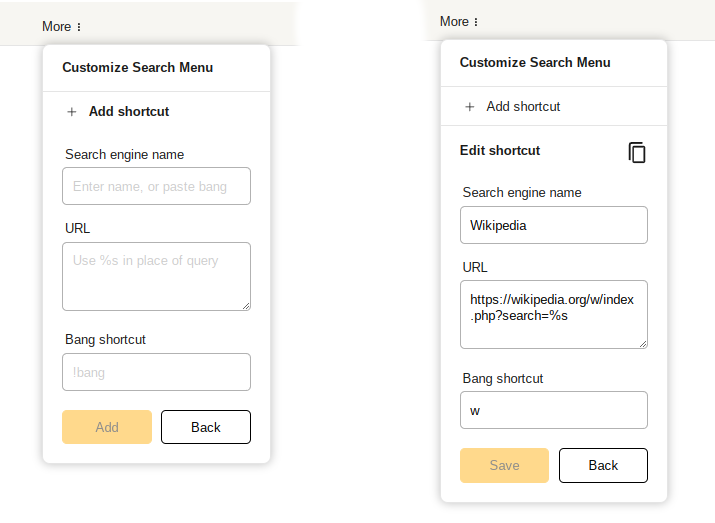Click the Bang shortcut field containing w
The width and height of the screenshot is (715, 523).
point(553,410)
